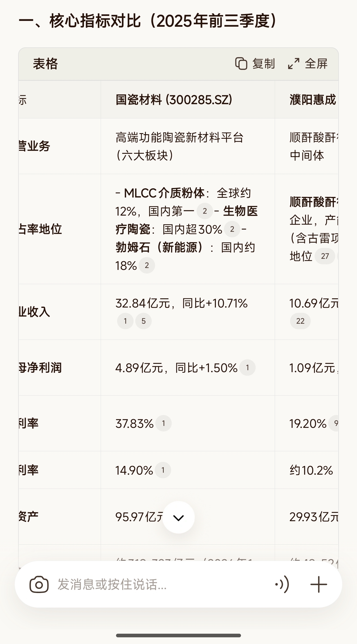Tap the camera icon in message bar
The image size is (357, 644).
[39, 584]
